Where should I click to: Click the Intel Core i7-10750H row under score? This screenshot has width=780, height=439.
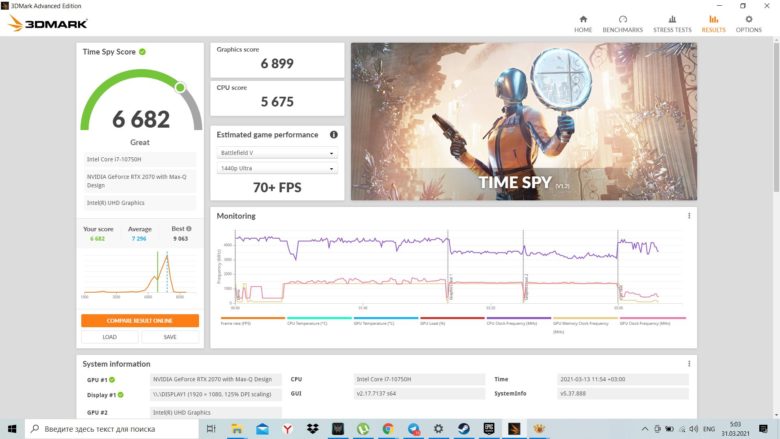pyautogui.click(x=140, y=159)
